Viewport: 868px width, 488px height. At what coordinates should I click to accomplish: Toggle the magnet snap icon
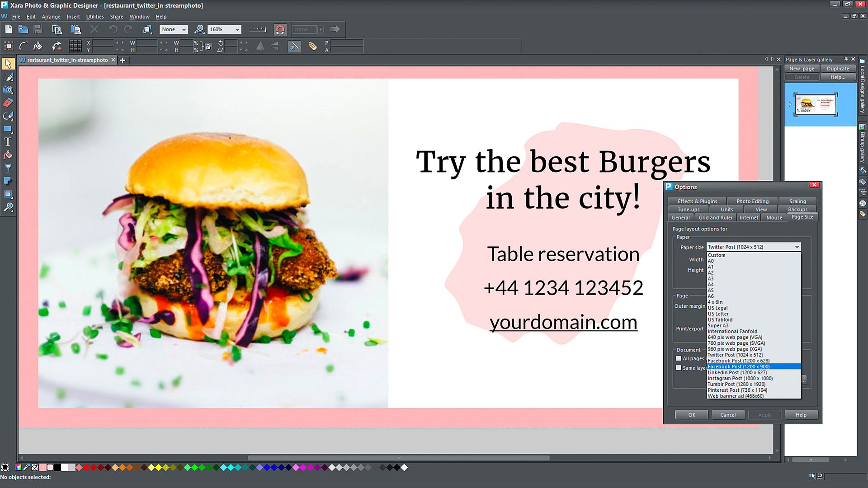280,30
